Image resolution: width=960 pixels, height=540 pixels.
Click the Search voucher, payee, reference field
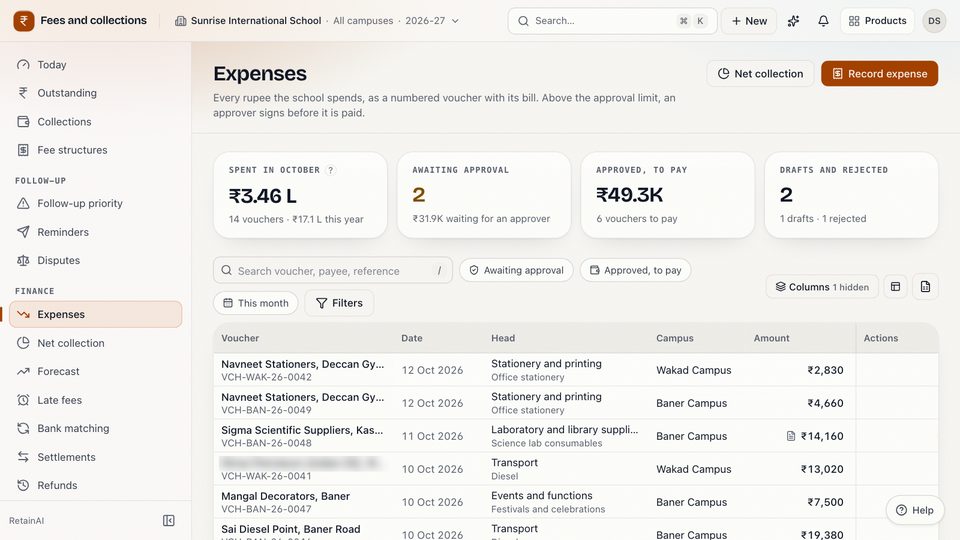[x=332, y=270]
